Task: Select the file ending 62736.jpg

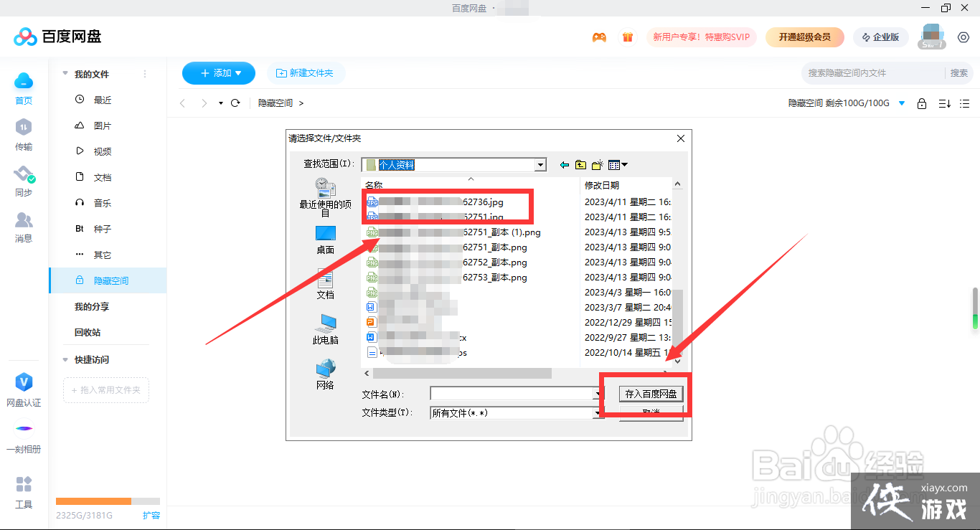Action: pos(435,202)
